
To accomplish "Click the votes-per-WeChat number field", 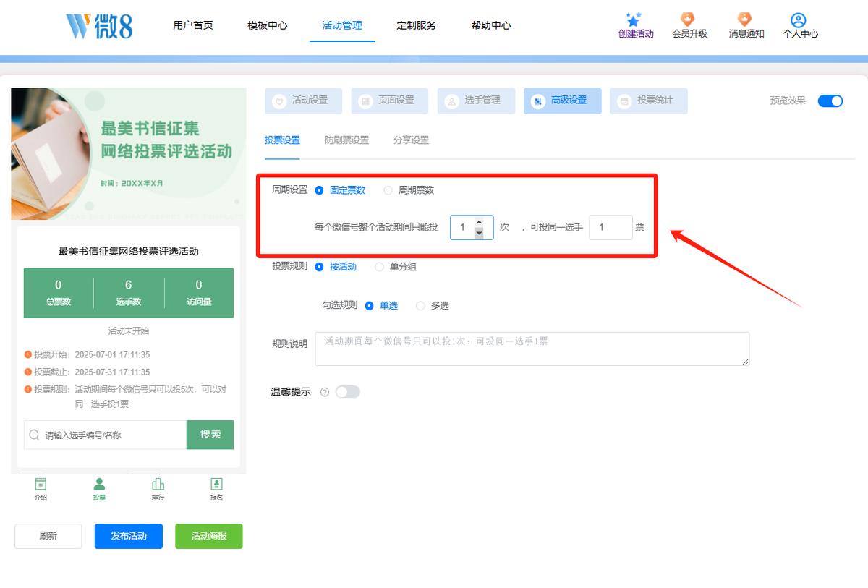I will [x=472, y=227].
